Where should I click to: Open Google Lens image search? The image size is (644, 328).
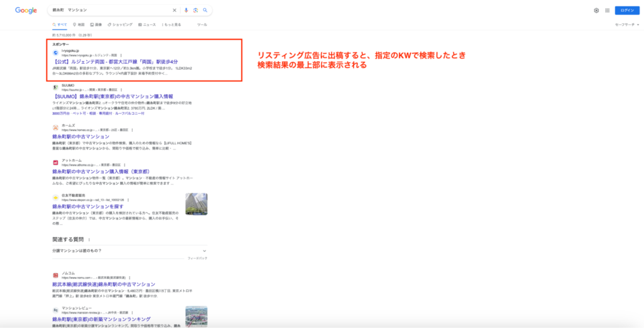(x=196, y=10)
